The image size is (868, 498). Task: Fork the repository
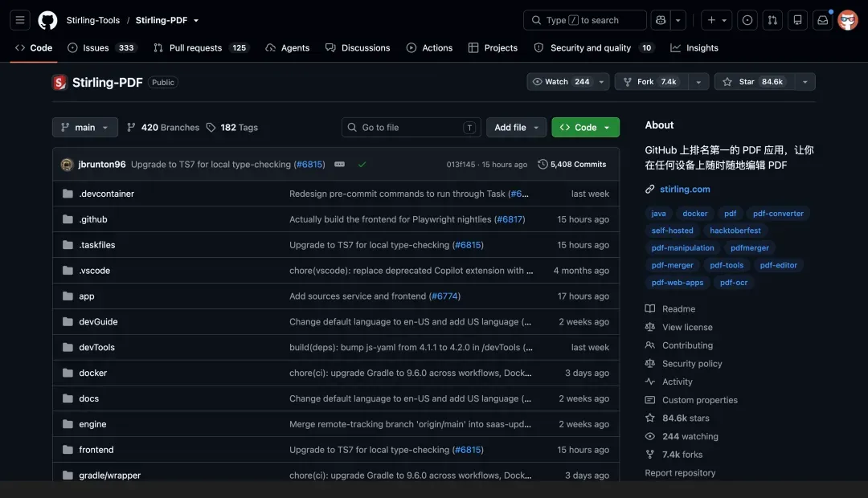(652, 82)
